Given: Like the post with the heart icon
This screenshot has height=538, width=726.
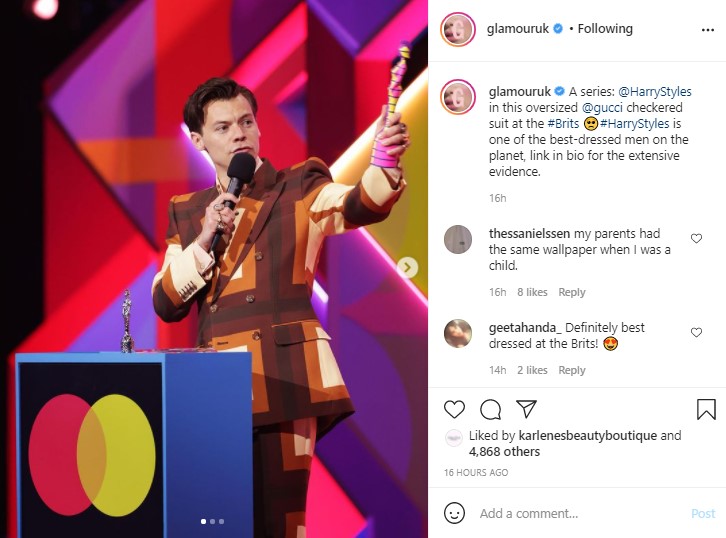Looking at the screenshot, I should pyautogui.click(x=454, y=409).
